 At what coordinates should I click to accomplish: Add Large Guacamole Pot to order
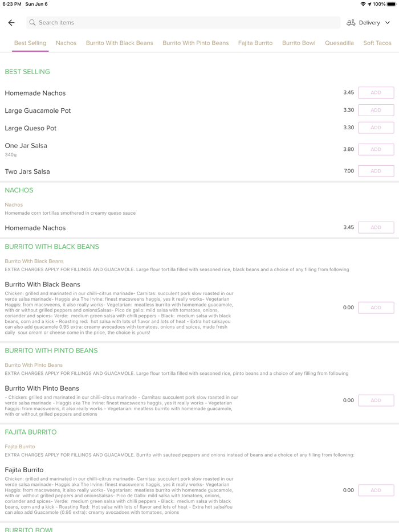[x=376, y=111]
